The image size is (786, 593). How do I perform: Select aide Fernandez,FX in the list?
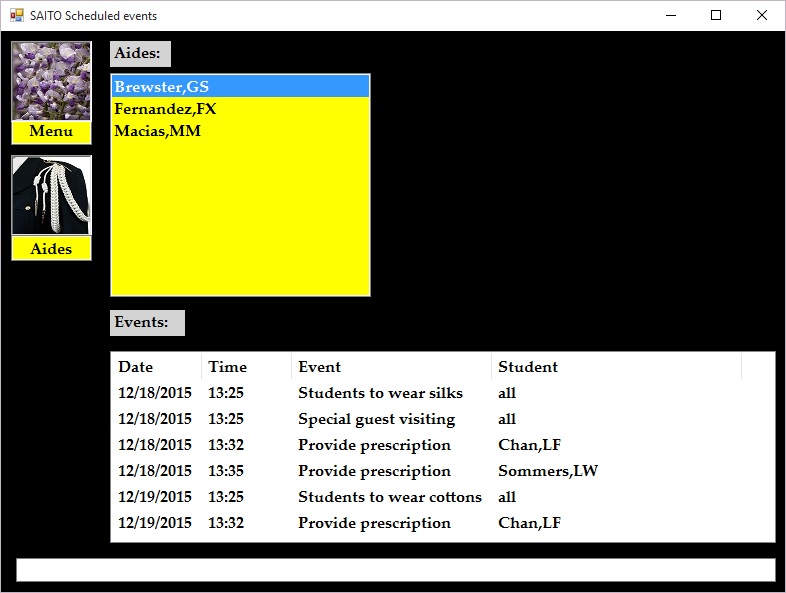point(165,109)
